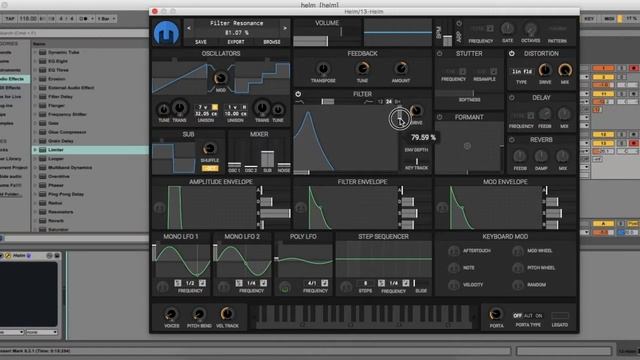Click oscillator 2 Transpose knob
This screenshot has width=640, height=360.
point(262,108)
